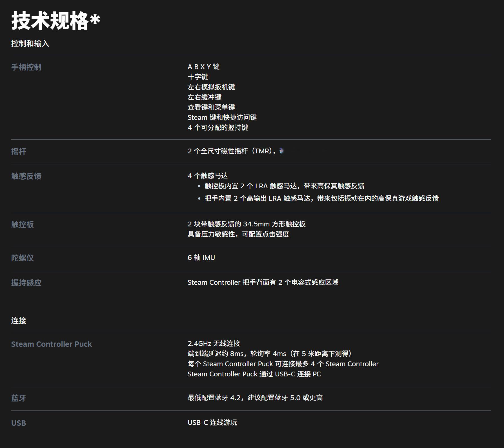The image size is (504, 448).
Task: Click the "端到端延迟约 8ms" line
Action: tap(270, 354)
